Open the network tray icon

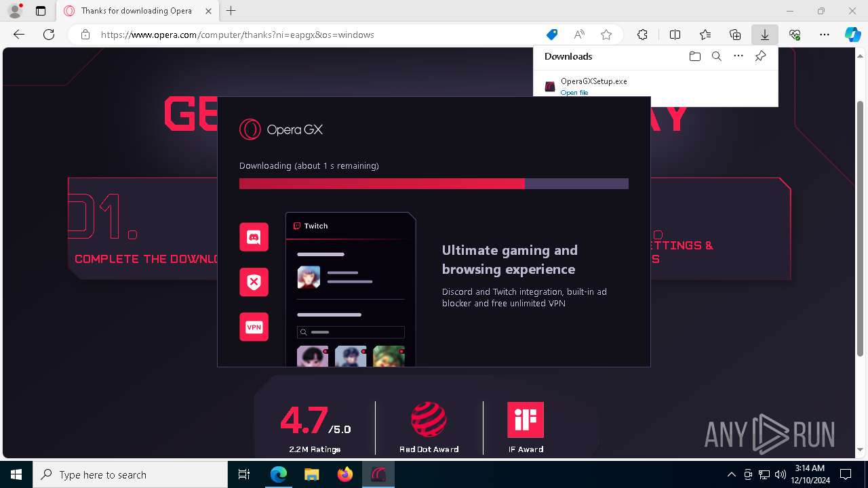coord(764,474)
